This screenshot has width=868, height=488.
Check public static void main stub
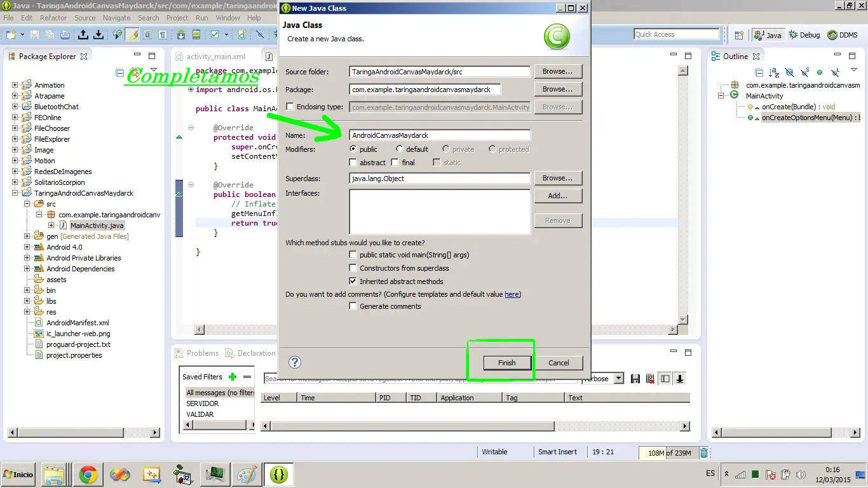(x=353, y=255)
